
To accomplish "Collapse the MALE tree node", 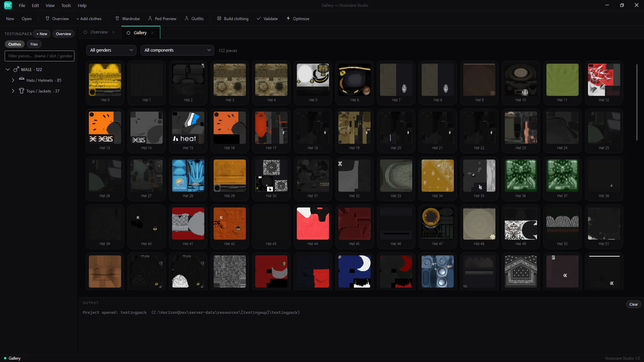I will click(x=8, y=69).
